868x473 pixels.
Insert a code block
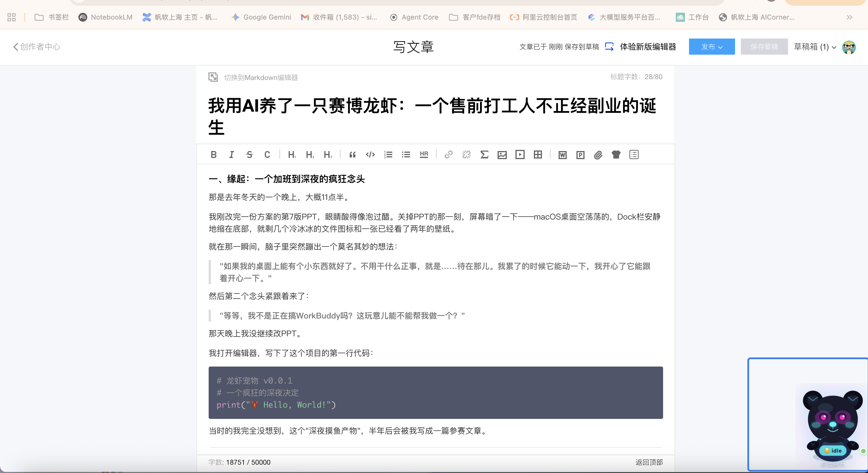tap(370, 155)
